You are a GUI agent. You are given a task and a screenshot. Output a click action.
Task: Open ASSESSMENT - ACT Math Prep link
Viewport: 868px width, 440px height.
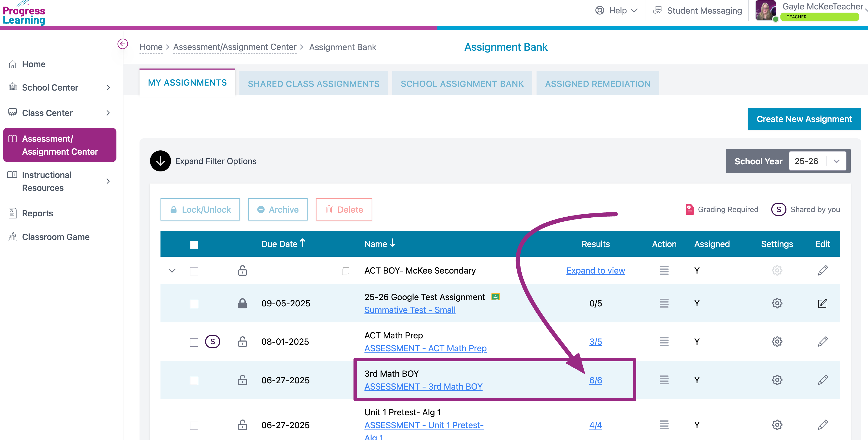(426, 348)
